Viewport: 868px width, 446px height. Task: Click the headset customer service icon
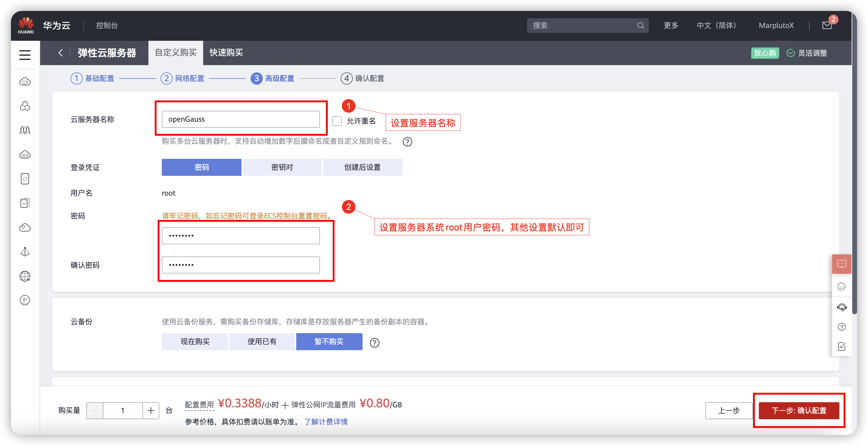841,307
